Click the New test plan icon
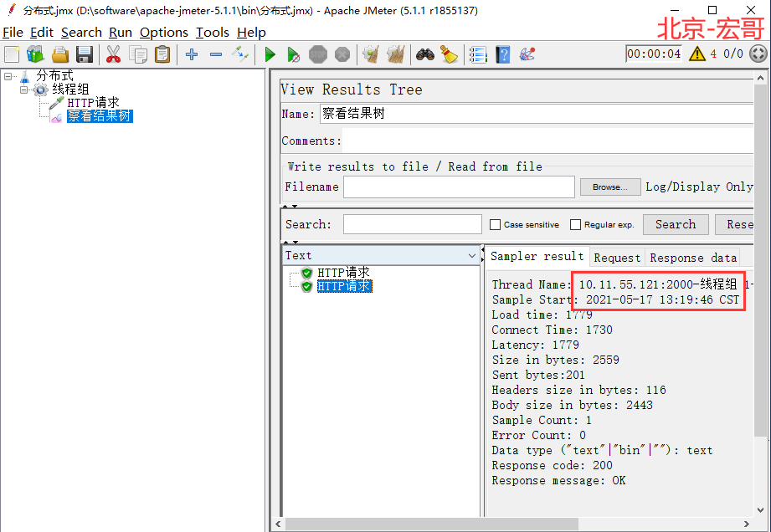This screenshot has width=771, height=532. 13,54
